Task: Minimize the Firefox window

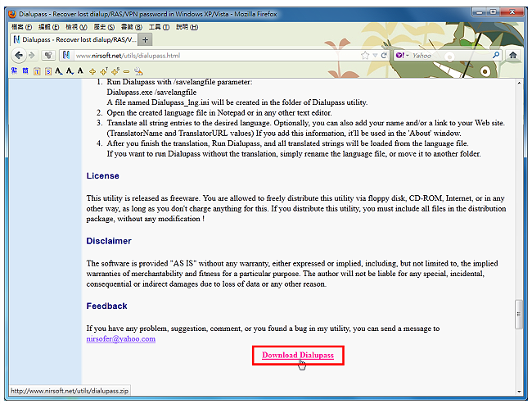Action: [x=480, y=12]
